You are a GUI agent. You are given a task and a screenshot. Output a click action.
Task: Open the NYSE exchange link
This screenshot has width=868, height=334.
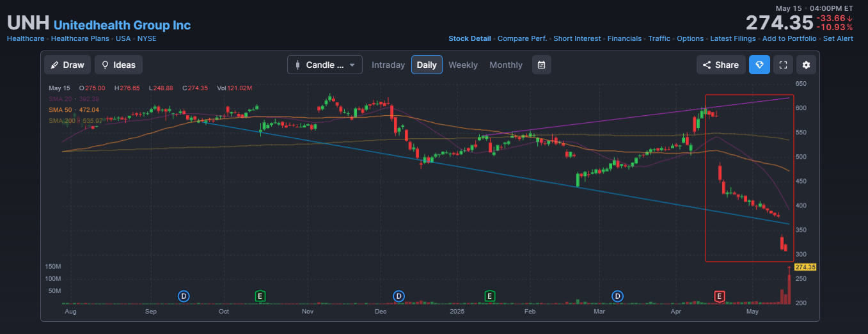click(x=147, y=38)
